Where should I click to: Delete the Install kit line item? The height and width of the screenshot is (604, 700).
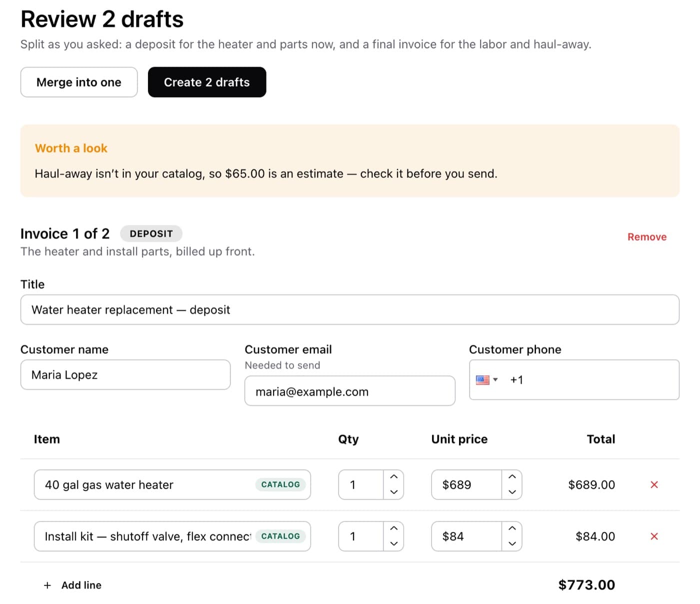654,536
